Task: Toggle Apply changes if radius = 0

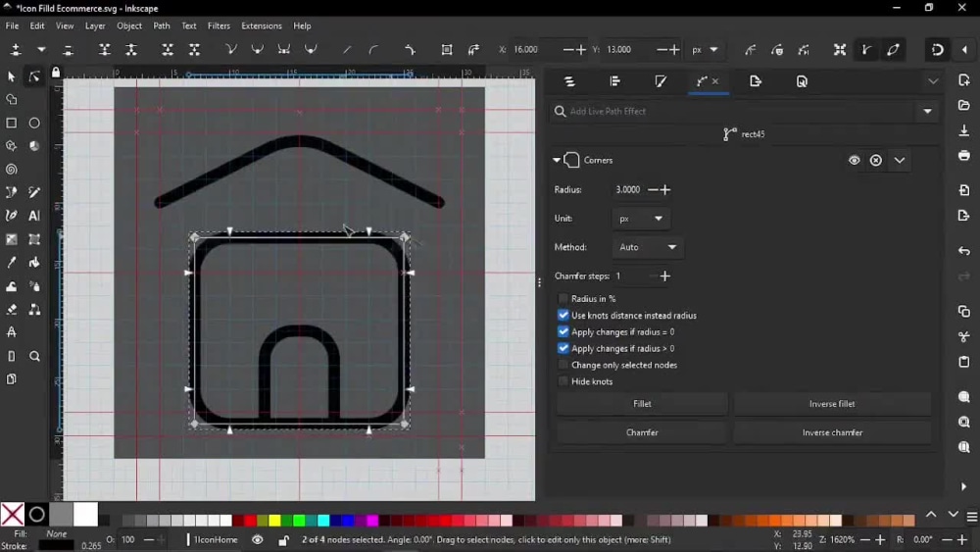Action: click(x=563, y=332)
